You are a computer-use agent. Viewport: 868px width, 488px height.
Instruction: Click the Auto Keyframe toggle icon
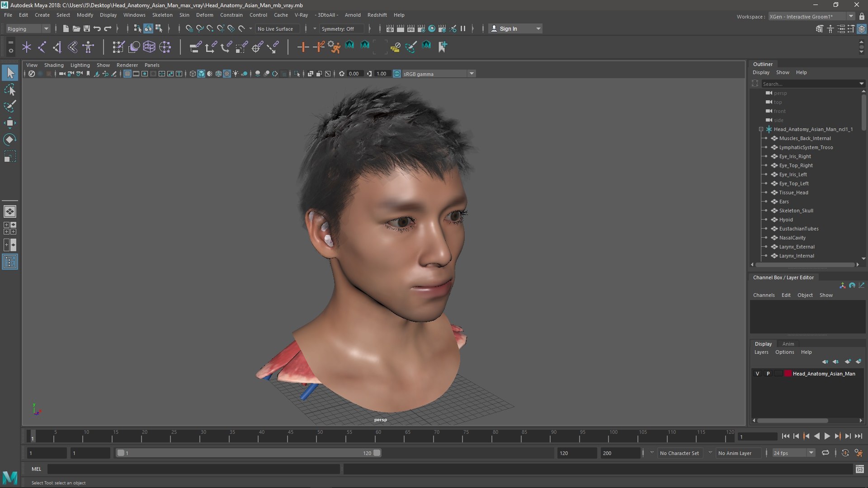tap(845, 453)
